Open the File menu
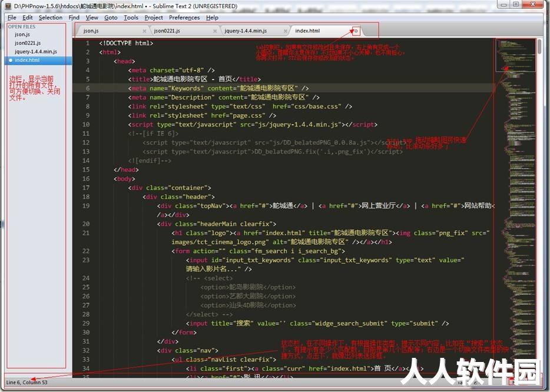The image size is (550, 392). coord(12,18)
